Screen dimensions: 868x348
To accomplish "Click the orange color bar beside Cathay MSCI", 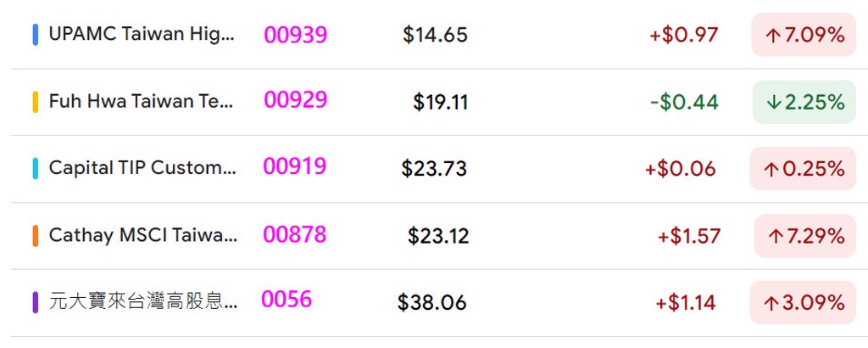I will coord(35,235).
